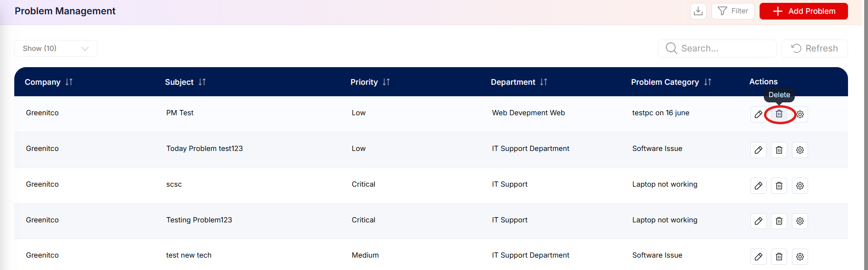Expand the Show (10) dropdown

[x=56, y=49]
